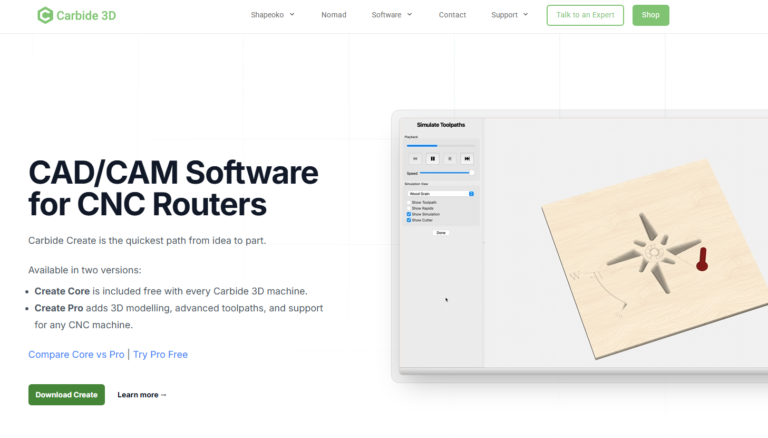Open the Support menu chevron
This screenshot has height=438, width=768.
pyautogui.click(x=526, y=15)
